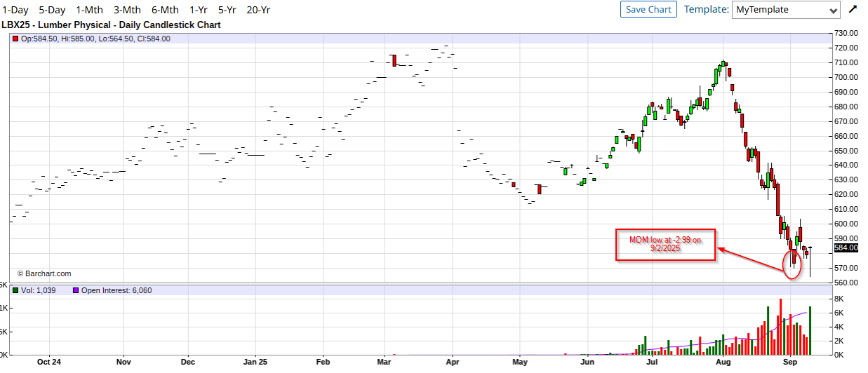The height and width of the screenshot is (373, 868).
Task: Show the 6-Mth chart period
Action: click(x=165, y=10)
